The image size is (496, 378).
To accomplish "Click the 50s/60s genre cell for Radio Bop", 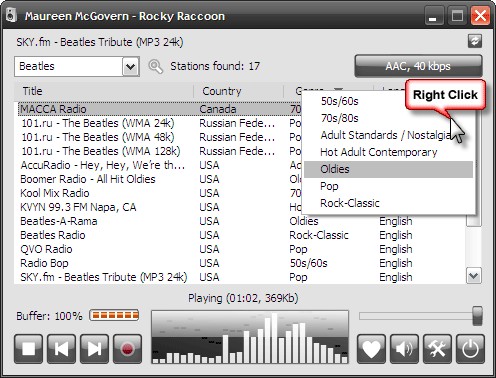I will coord(309,263).
